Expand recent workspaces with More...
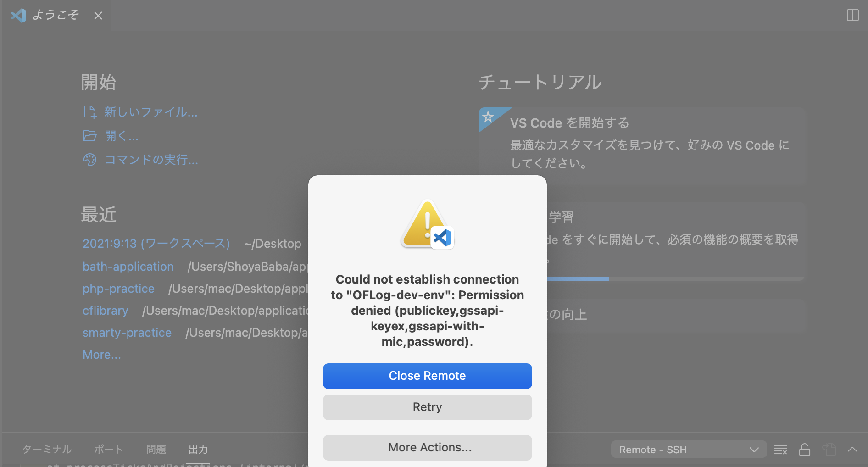868x467 pixels. [x=101, y=354]
